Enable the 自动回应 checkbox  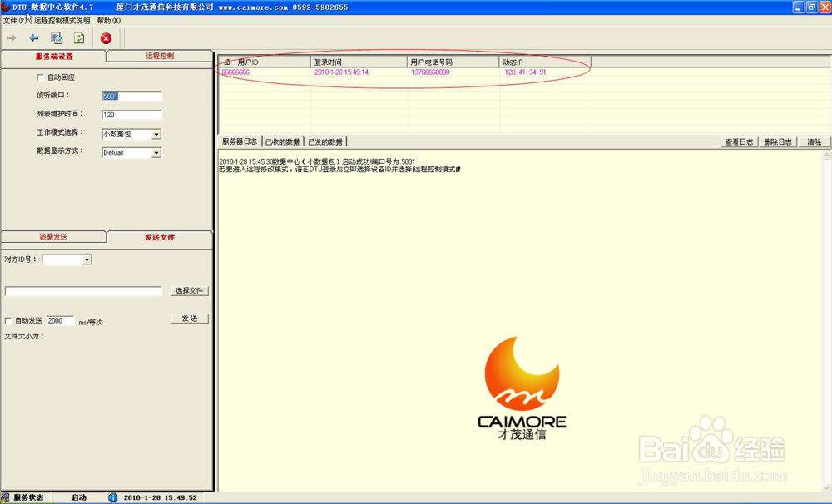coord(40,77)
